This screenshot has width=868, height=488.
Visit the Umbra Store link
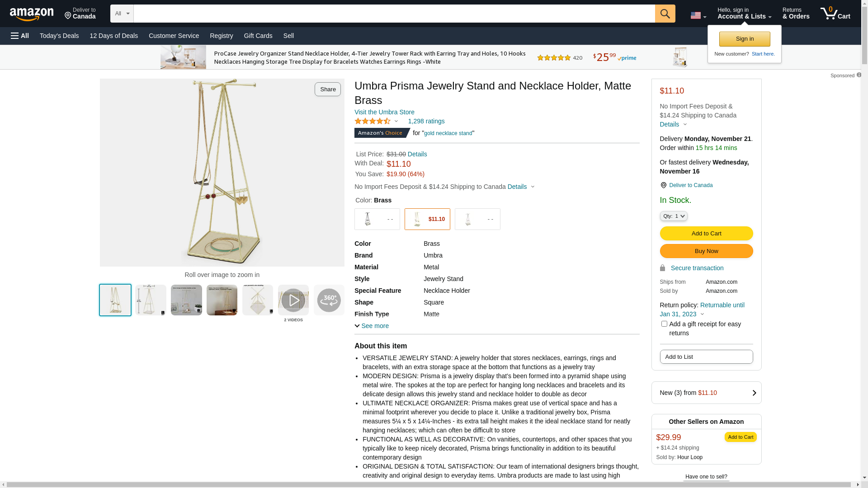point(384,112)
